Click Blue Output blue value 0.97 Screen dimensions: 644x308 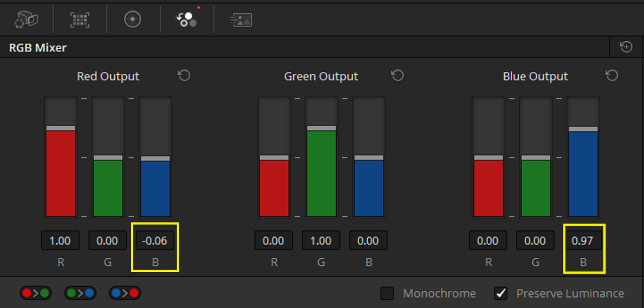(583, 241)
